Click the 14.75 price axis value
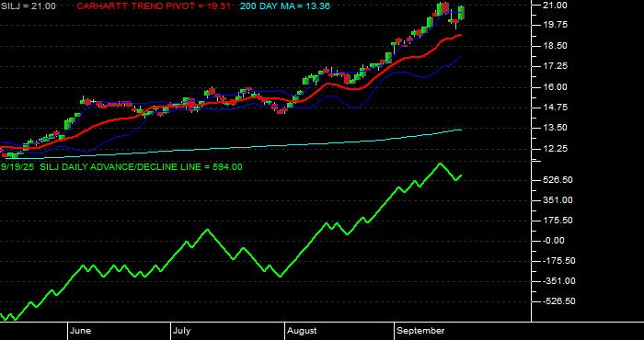The height and width of the screenshot is (340, 644). point(555,108)
